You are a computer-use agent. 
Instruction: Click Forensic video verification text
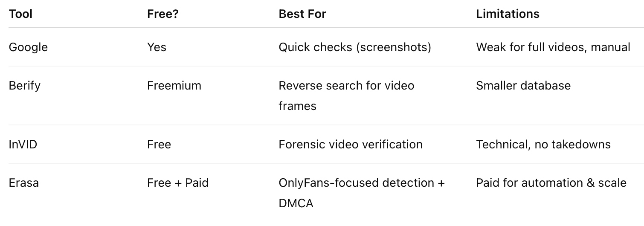(x=351, y=145)
